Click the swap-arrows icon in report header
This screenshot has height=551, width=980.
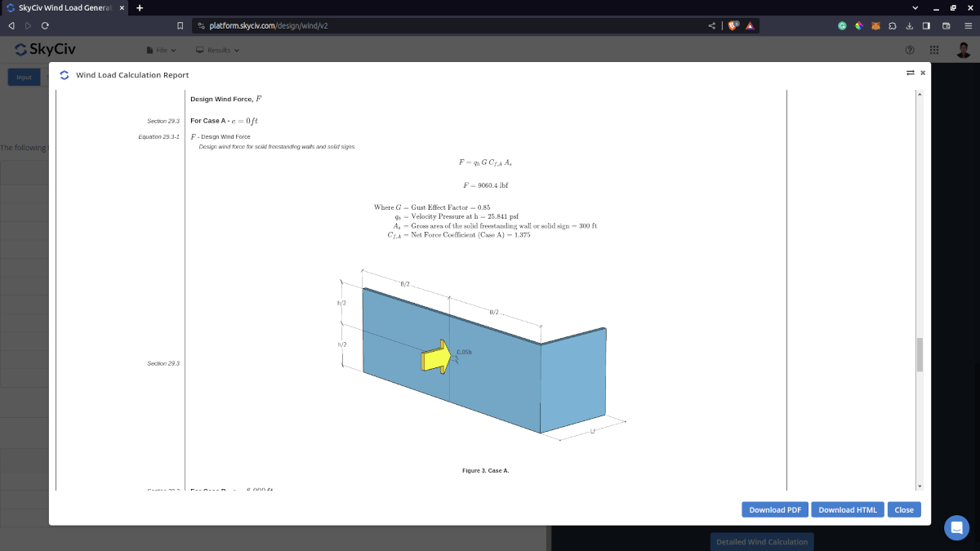[910, 73]
